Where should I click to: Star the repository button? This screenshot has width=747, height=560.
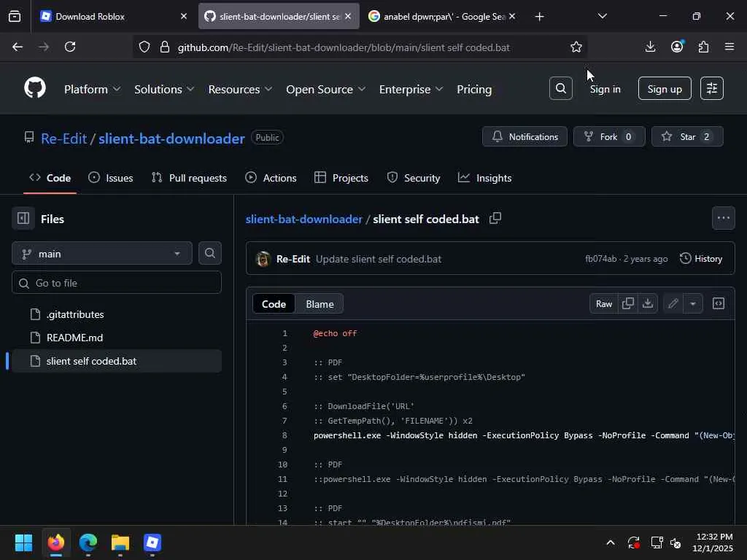tap(687, 136)
